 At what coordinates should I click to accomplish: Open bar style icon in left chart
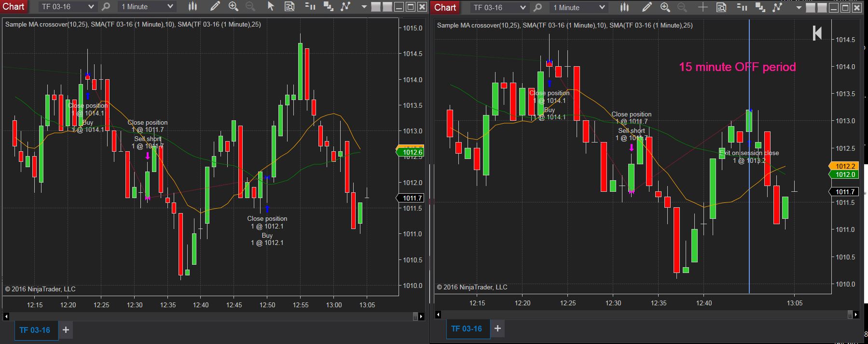[x=193, y=7]
